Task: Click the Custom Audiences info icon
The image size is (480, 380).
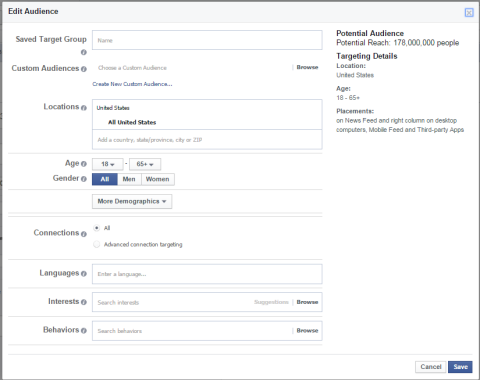Action: pos(84,69)
